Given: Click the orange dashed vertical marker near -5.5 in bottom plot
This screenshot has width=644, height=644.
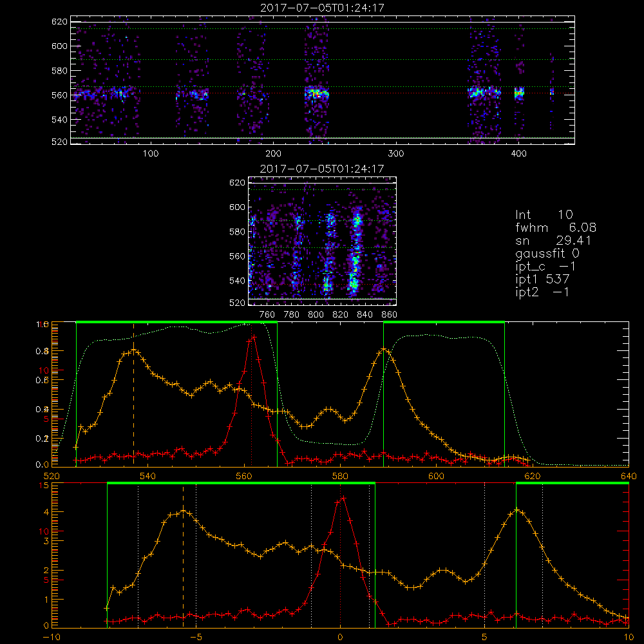Looking at the screenshot, I should (183, 556).
